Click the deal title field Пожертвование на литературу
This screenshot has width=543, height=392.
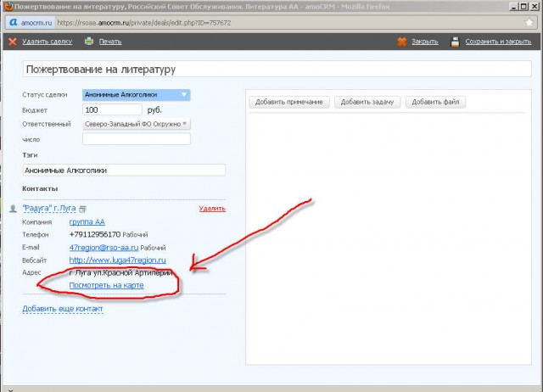pyautogui.click(x=126, y=70)
